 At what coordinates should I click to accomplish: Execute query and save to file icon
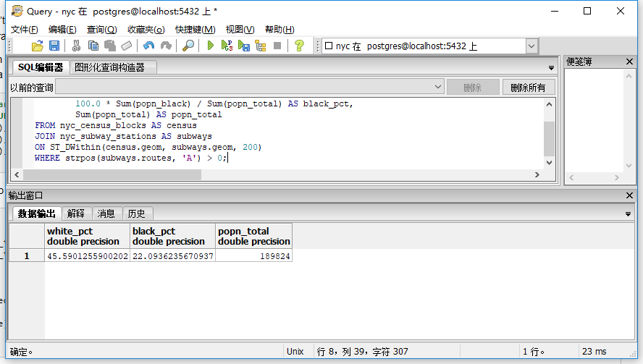(243, 46)
